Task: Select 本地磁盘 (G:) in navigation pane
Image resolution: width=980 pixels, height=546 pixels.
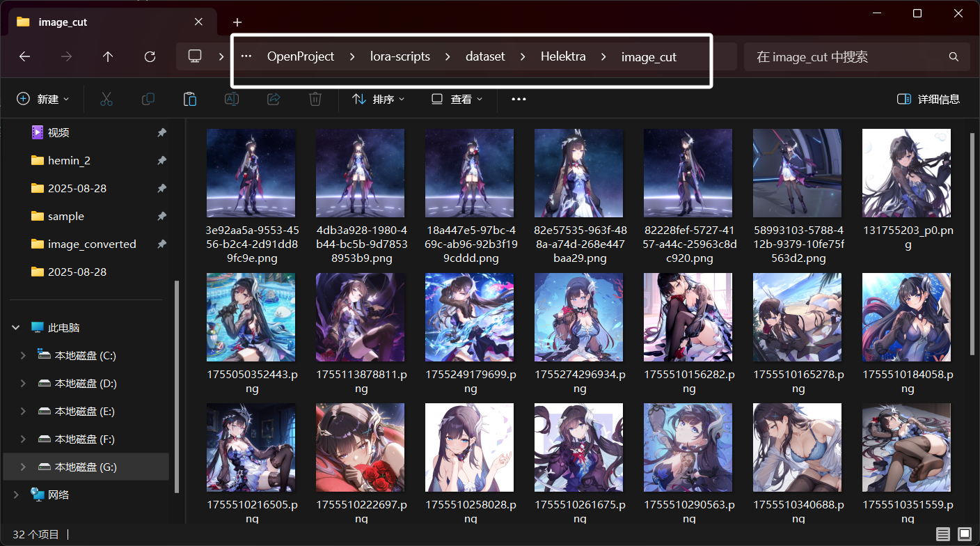Action: (x=86, y=467)
